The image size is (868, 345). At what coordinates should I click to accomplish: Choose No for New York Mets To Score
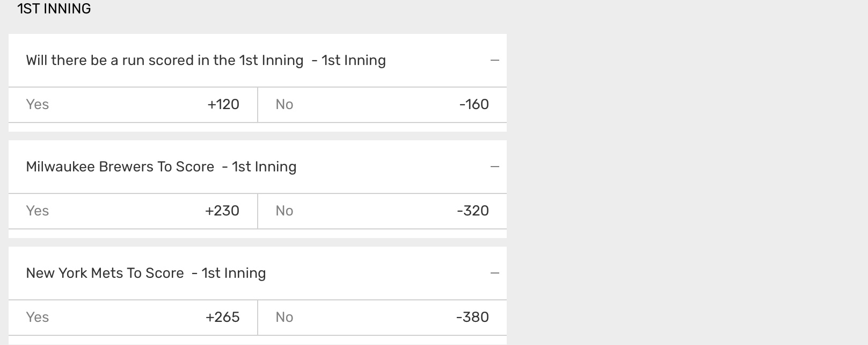coord(382,317)
